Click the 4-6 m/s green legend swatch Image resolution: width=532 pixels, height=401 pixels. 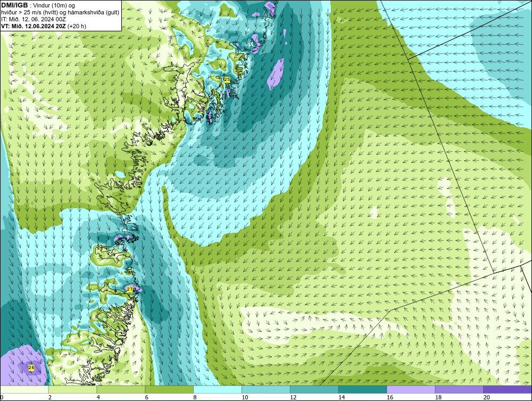(121, 389)
